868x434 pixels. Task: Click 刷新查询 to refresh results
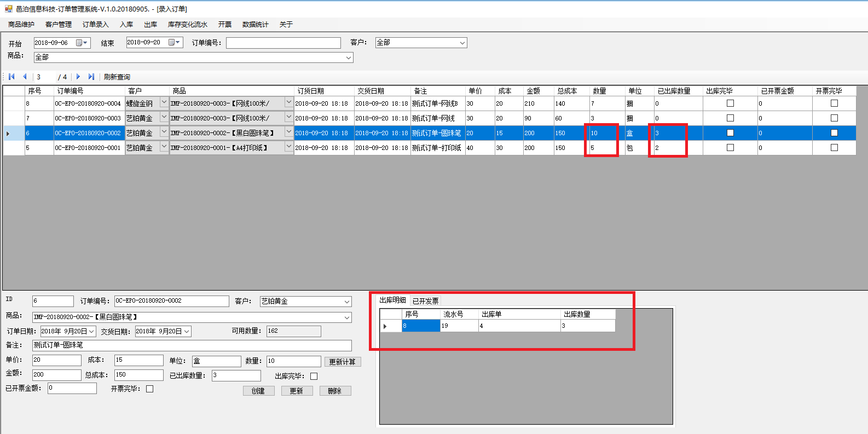[x=117, y=77]
